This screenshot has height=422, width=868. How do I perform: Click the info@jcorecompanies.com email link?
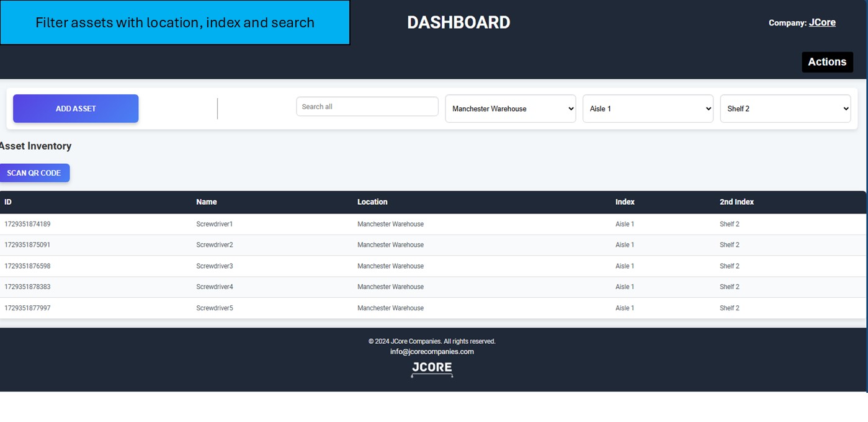pyautogui.click(x=432, y=352)
